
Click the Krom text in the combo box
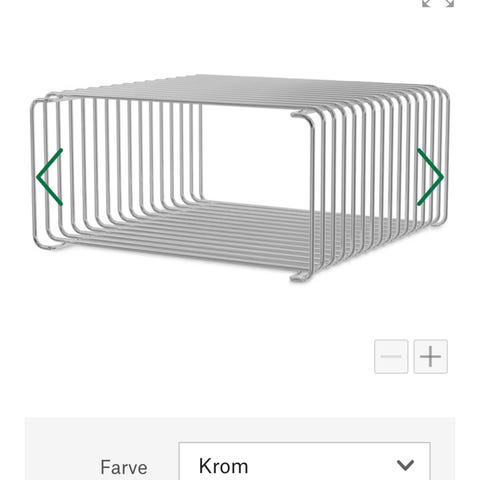click(x=223, y=466)
